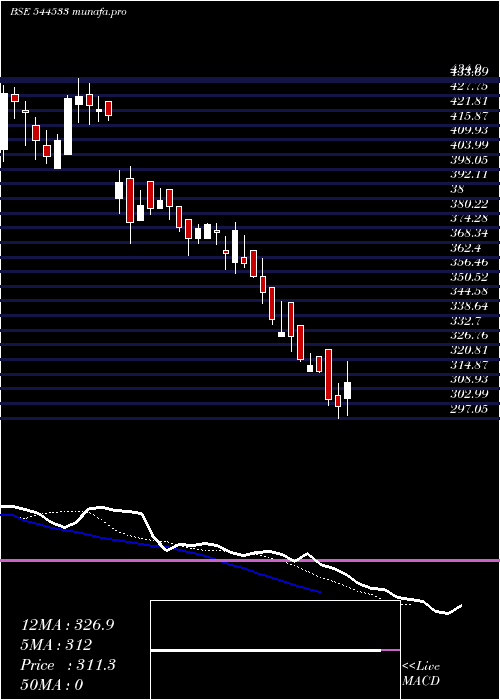The image size is (500, 700).
Task: Select the 362.4 price level label
Action: [x=465, y=248]
